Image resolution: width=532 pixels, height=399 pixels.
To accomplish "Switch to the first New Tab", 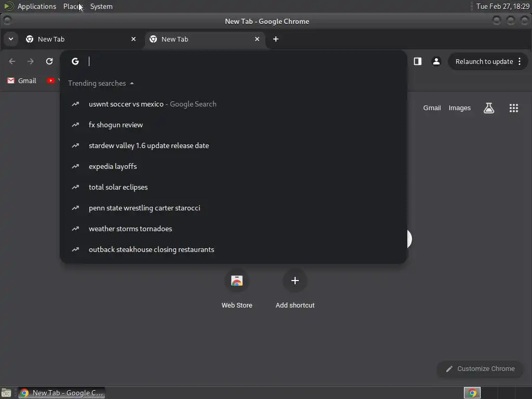I will coord(81,39).
